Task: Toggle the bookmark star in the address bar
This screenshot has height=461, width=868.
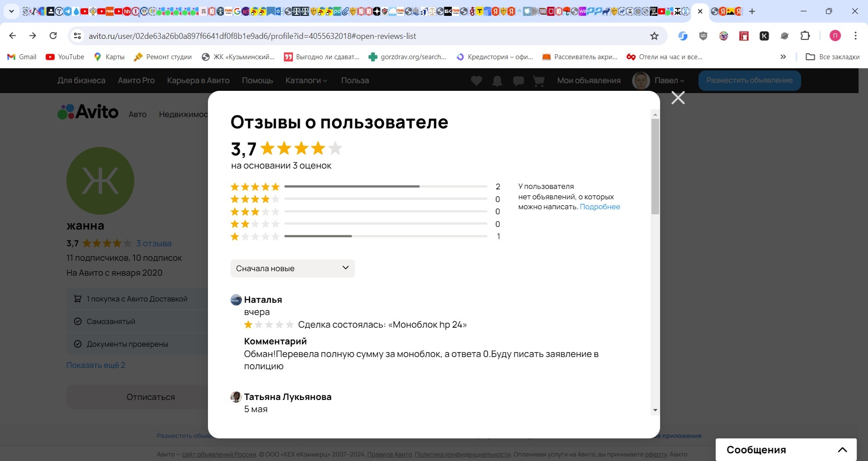Action: (x=654, y=36)
